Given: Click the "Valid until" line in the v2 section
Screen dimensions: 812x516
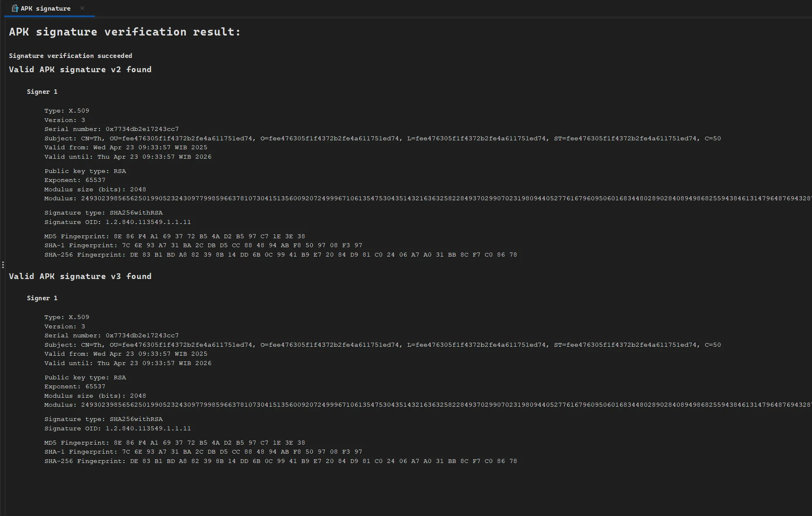Looking at the screenshot, I should pos(128,157).
